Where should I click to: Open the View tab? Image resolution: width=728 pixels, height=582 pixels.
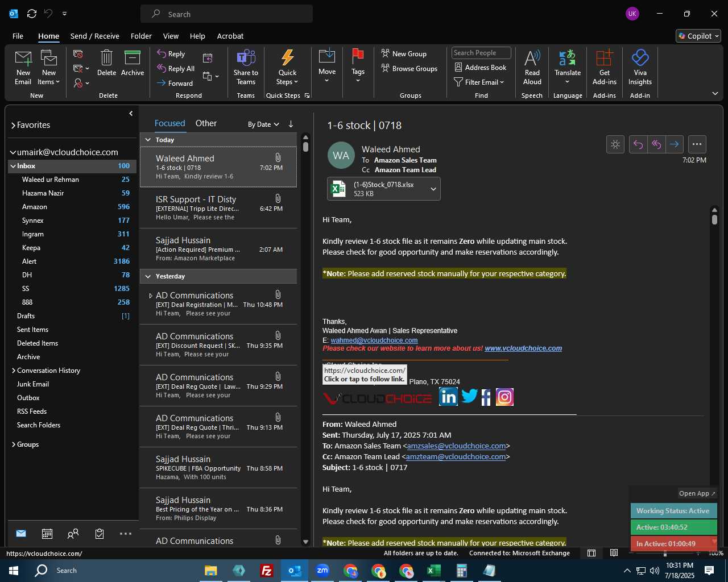[x=171, y=36]
